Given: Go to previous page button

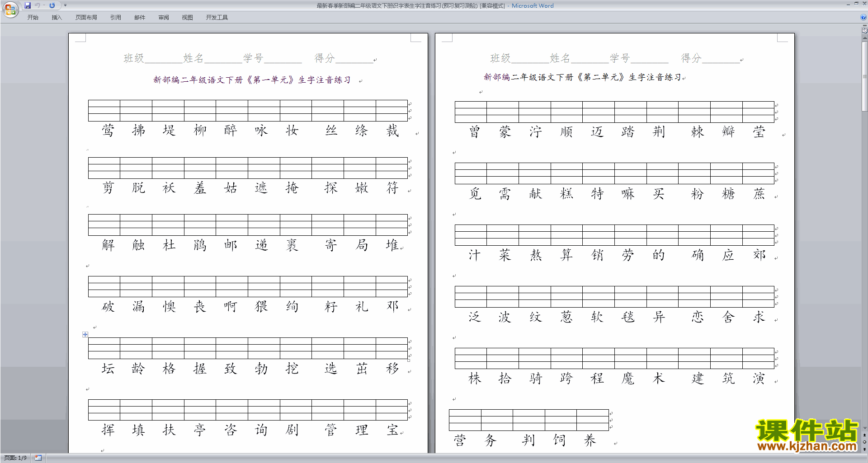Looking at the screenshot, I should pos(864,435).
